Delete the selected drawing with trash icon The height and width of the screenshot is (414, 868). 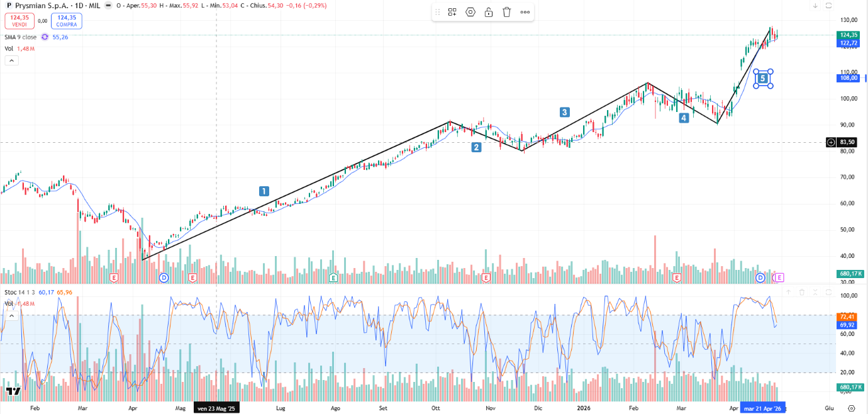coord(507,12)
